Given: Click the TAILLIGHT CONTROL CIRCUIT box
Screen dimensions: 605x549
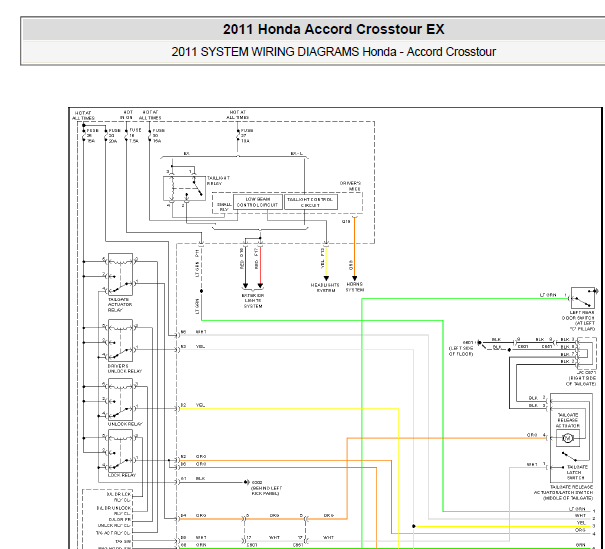Looking at the screenshot, I should pos(311,202).
